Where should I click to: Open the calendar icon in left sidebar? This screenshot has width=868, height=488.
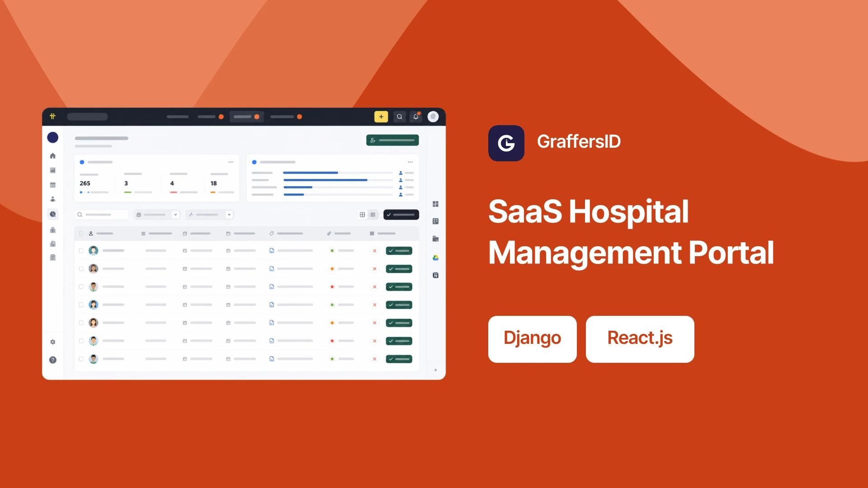coord(53,185)
